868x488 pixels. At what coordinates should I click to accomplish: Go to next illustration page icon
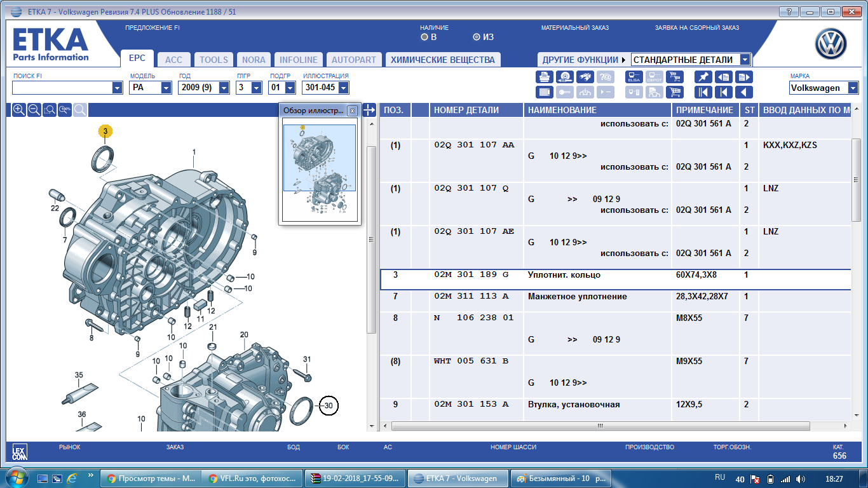coord(743,77)
